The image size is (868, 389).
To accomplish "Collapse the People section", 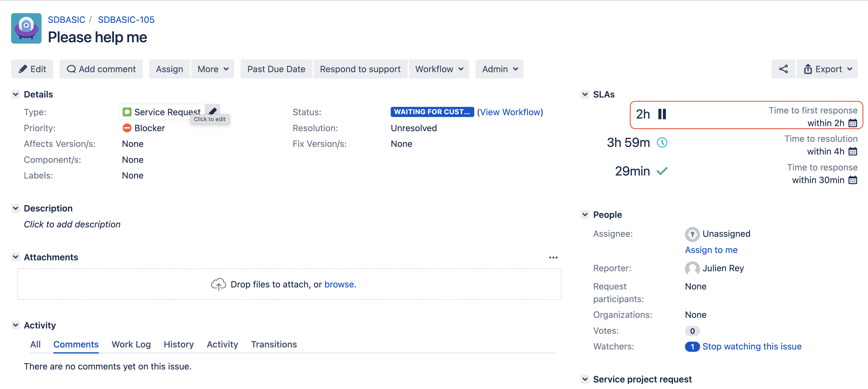I will point(585,215).
